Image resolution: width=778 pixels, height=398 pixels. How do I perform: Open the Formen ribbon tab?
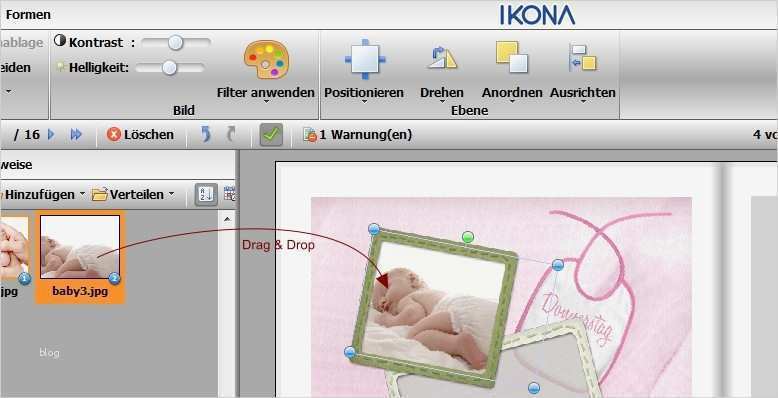click(28, 14)
